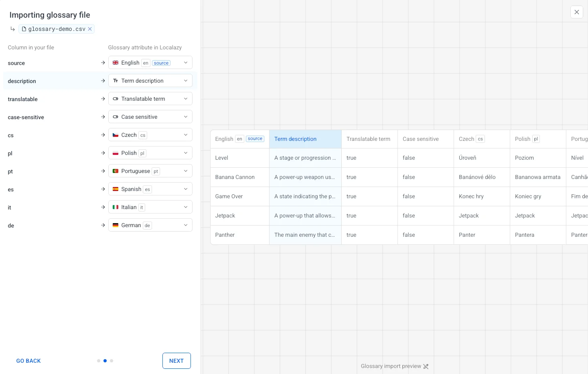Screen dimensions: 588x374
Task: Select the 'translatable' column row label
Action: tap(23, 99)
